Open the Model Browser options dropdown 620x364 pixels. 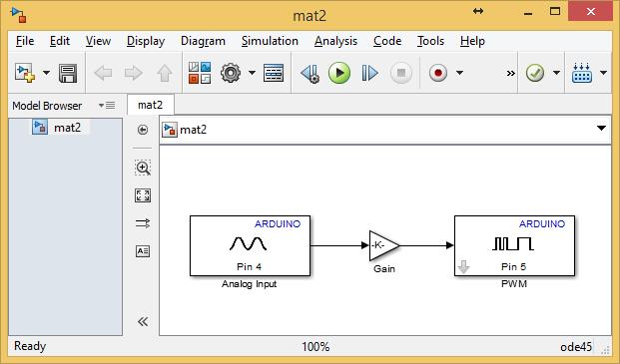[x=107, y=106]
